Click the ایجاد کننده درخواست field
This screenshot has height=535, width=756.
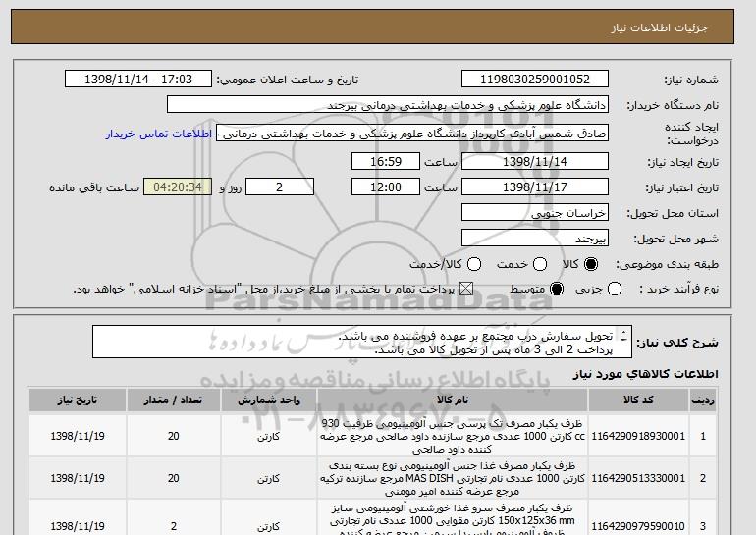(412, 134)
